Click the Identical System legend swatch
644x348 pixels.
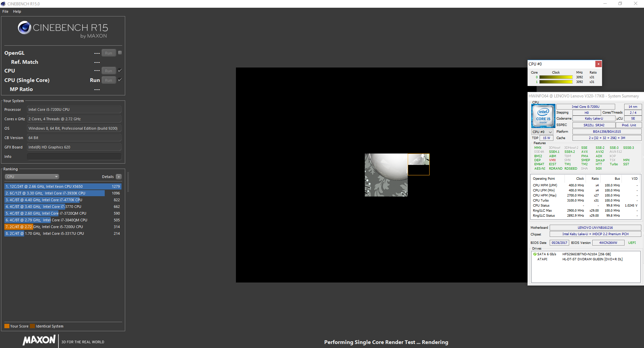[32, 326]
